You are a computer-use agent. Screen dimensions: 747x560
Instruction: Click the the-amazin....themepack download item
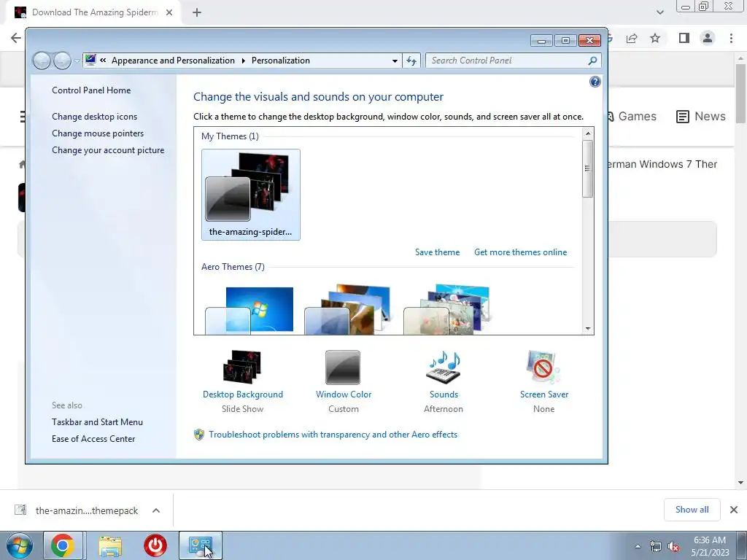[87, 510]
